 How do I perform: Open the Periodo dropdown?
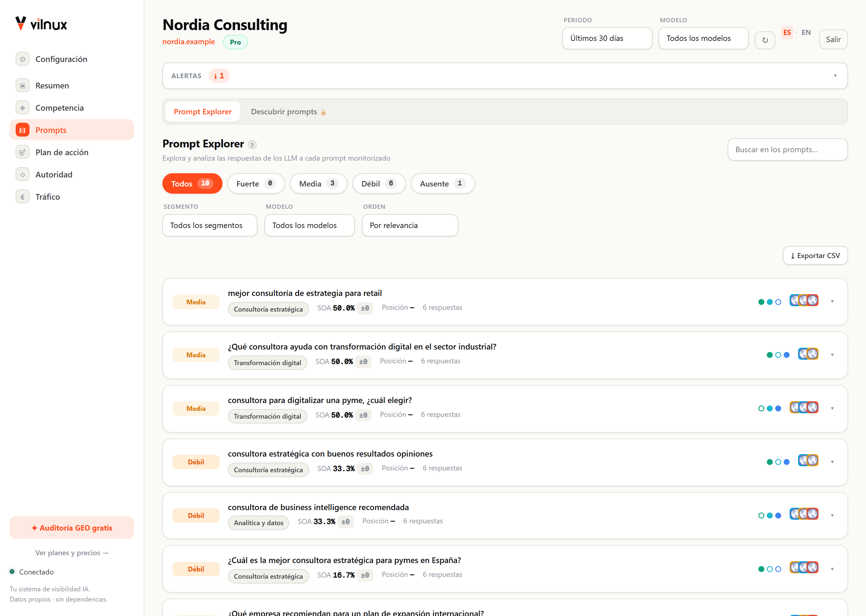(x=607, y=38)
